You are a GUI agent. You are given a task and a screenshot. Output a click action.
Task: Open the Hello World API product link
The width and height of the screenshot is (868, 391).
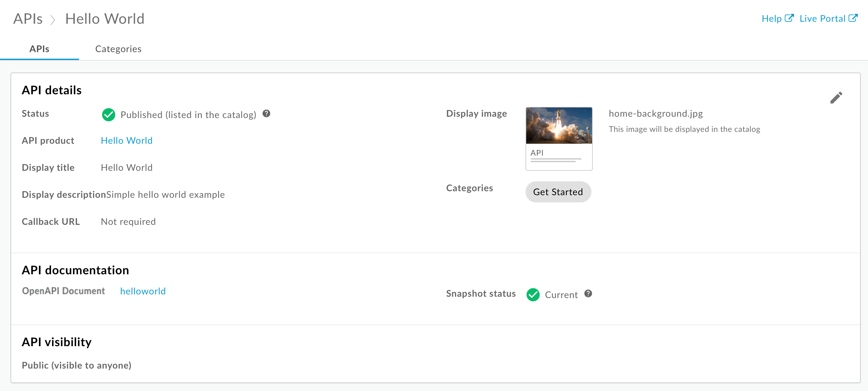coord(126,141)
